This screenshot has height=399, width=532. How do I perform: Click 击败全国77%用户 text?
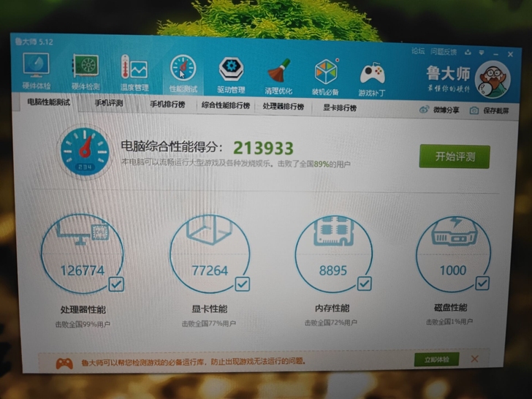(x=209, y=323)
